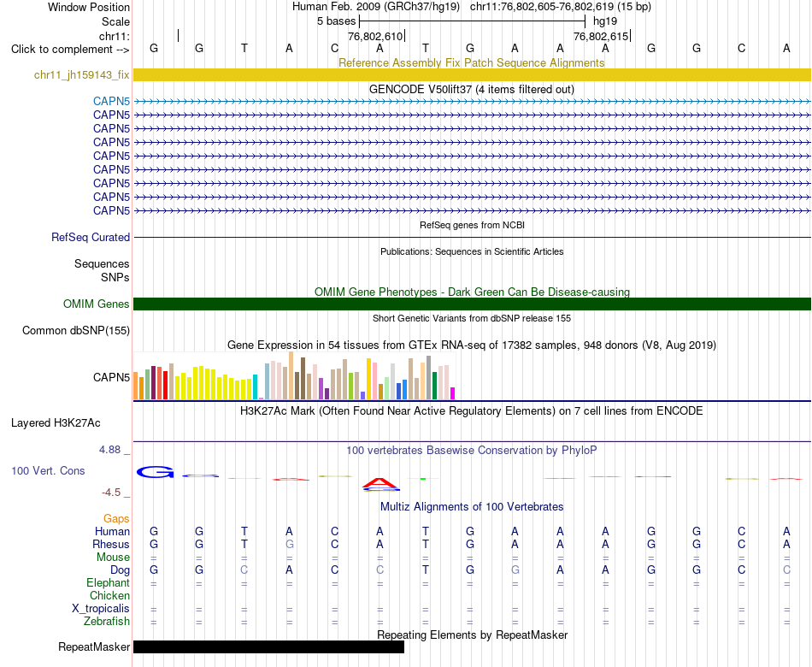
Task: Click the Gaps row label
Action: [116, 519]
